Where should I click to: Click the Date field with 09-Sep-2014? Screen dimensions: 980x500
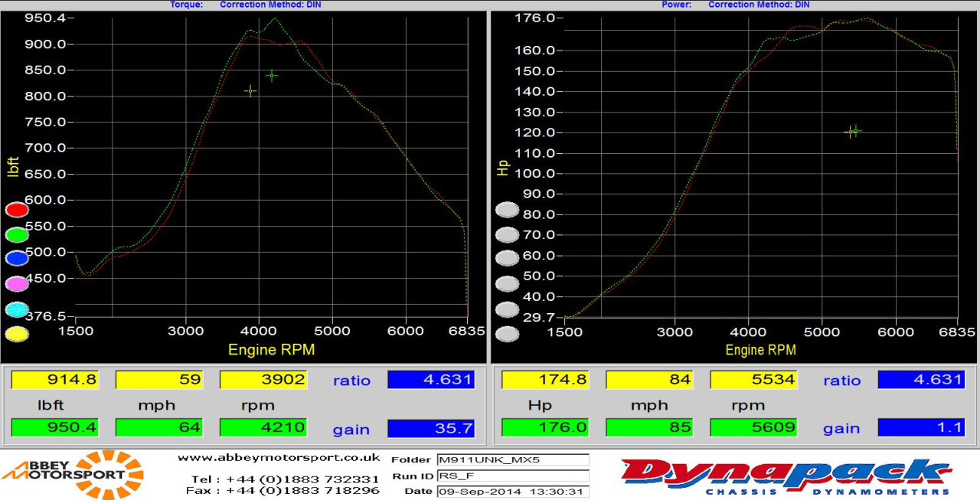click(512, 491)
